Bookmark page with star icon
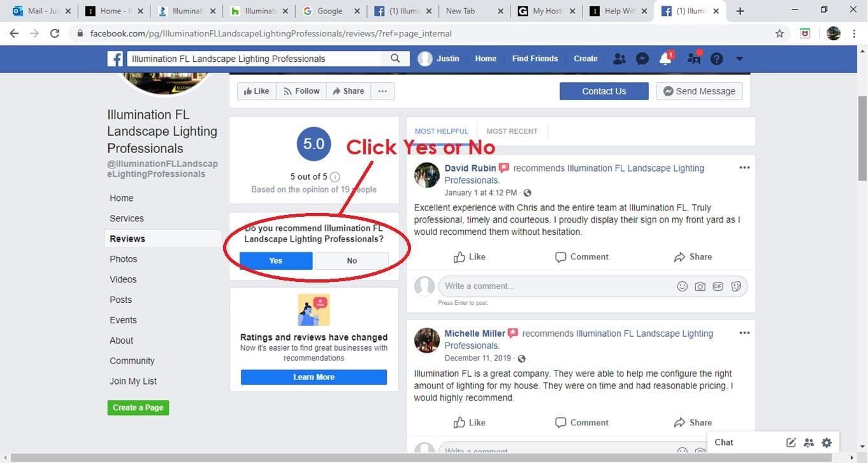Screen dimensions: 868x463 779,34
